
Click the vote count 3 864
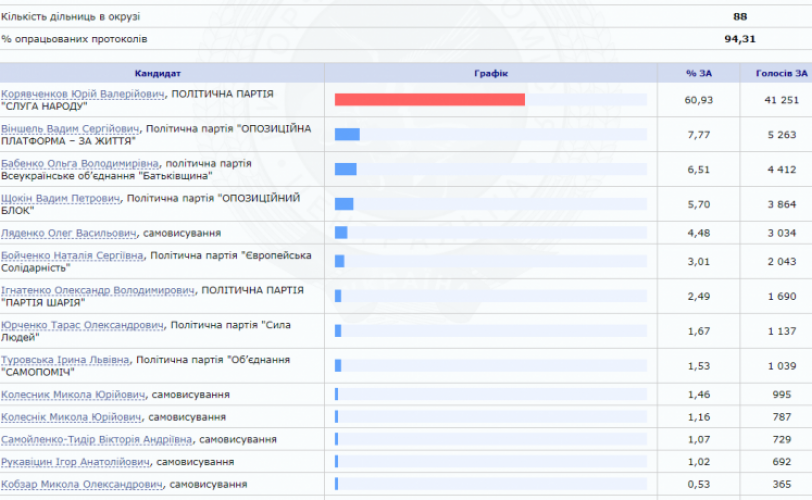click(781, 204)
